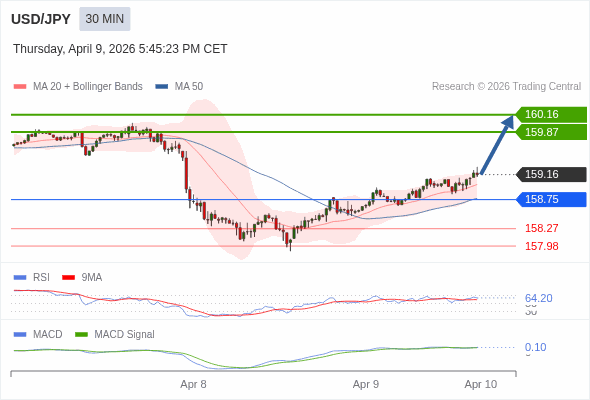Click the 159.16 current price tag
Image resolution: width=590 pixels, height=400 pixels.
pyautogui.click(x=551, y=174)
